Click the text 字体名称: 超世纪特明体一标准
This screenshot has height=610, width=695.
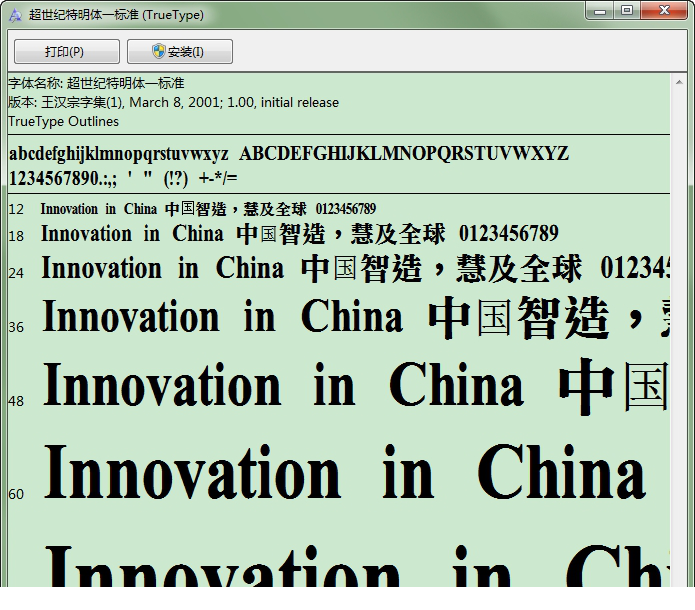(96, 83)
